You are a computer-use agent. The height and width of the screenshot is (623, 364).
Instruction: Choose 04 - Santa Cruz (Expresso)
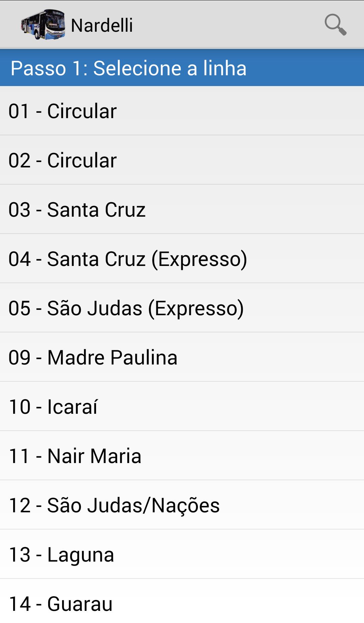coord(182,259)
